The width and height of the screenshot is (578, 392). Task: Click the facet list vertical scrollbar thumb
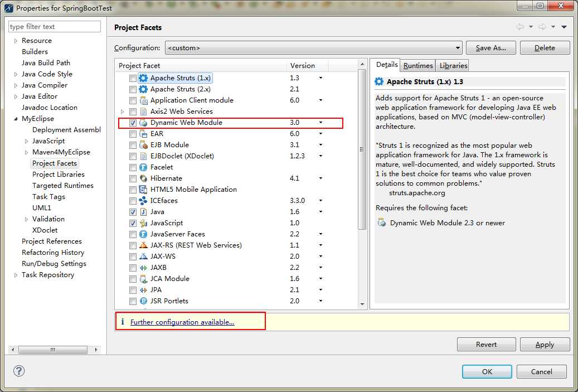362,149
